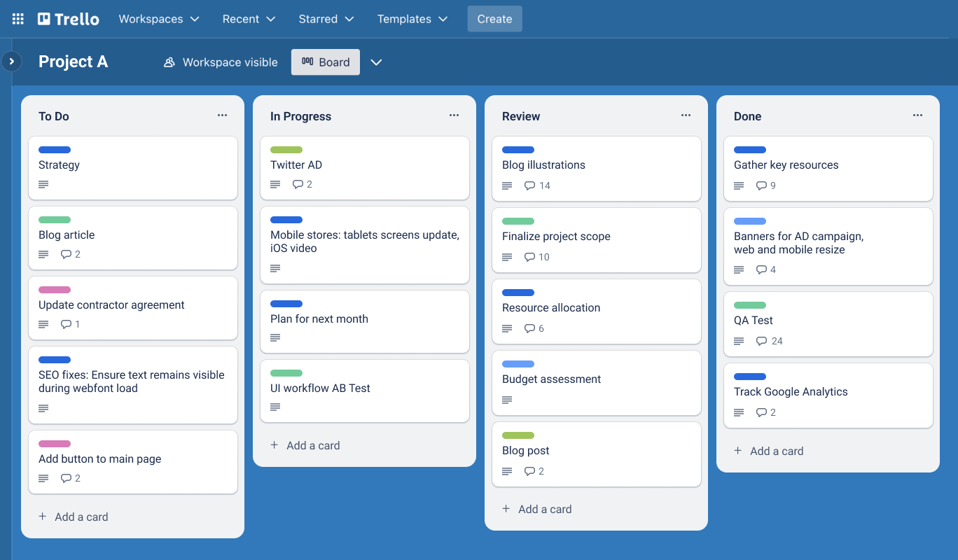Screen dimensions: 958x560
Task: Click the Workspace visible visibility setting
Action: [221, 62]
